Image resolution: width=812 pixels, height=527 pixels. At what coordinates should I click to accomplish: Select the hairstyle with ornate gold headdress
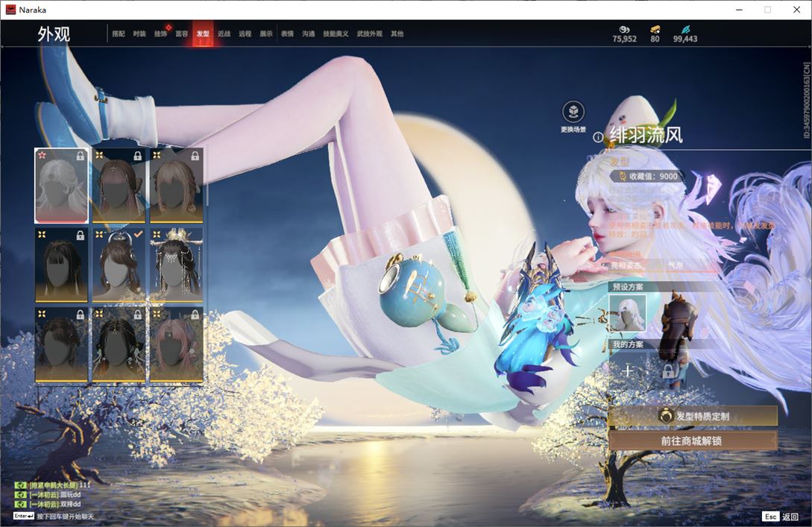(x=176, y=265)
